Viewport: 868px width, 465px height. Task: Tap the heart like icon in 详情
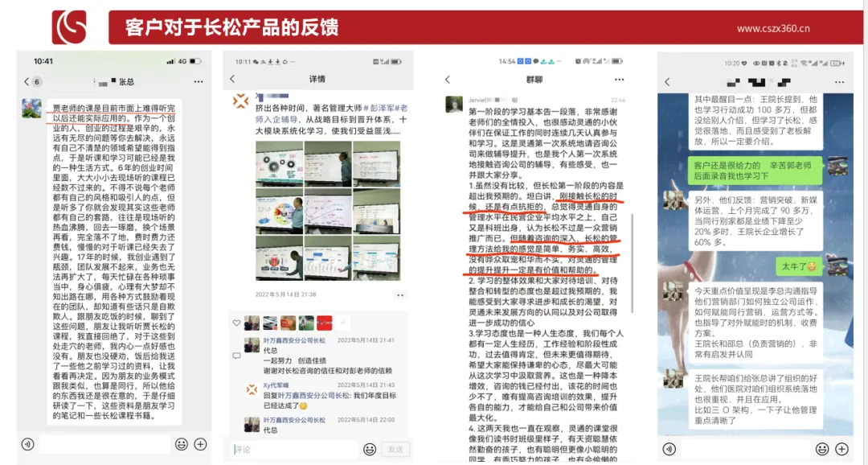[x=236, y=323]
